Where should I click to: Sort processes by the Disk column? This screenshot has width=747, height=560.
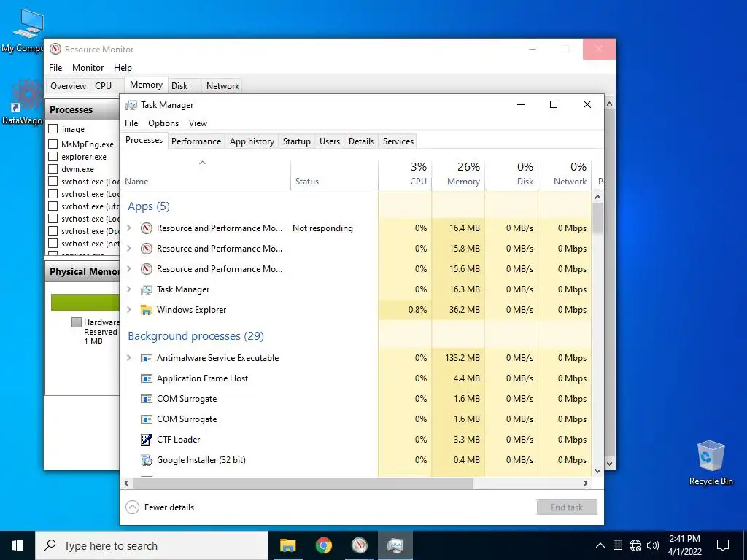point(511,174)
